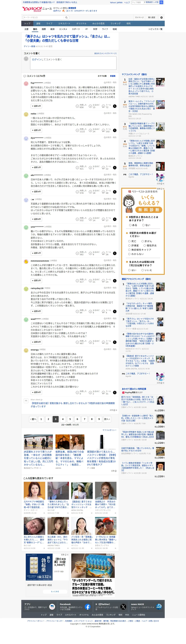
Task: Click the キーワードを入力 search field
Action: [43, 18]
